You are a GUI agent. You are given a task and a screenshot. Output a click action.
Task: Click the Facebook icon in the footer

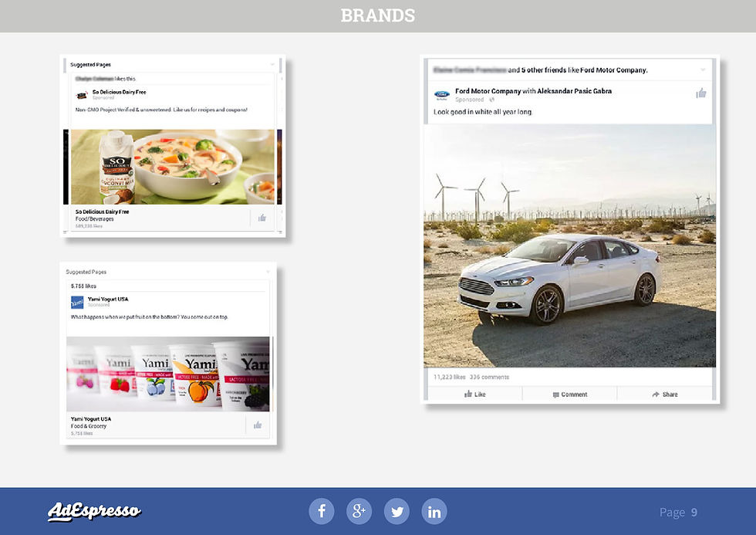click(x=322, y=511)
